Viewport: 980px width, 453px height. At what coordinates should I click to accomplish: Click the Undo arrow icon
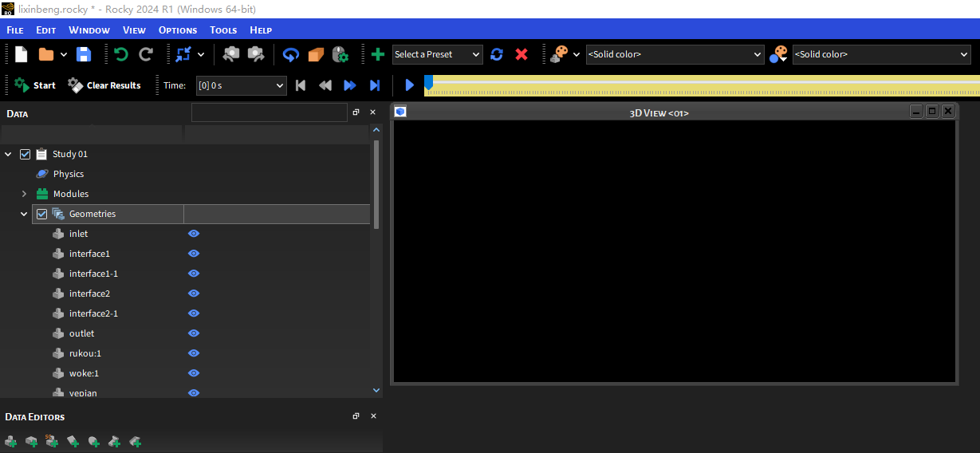pos(121,54)
